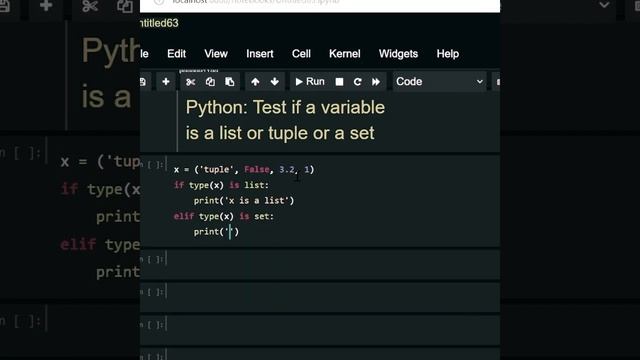This screenshot has height=360, width=640.
Task: Click the chevron dropdown in background window top right
Action: click(604, 5)
